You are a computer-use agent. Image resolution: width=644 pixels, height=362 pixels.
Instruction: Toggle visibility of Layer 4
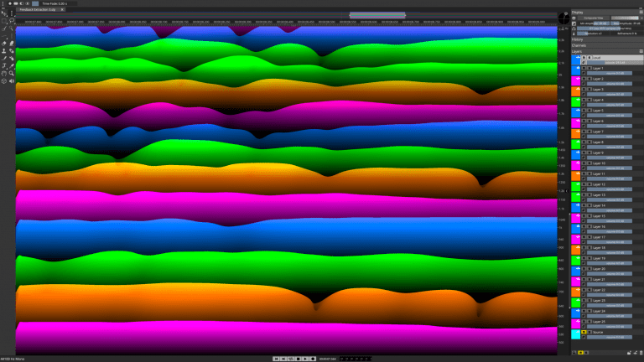click(584, 100)
